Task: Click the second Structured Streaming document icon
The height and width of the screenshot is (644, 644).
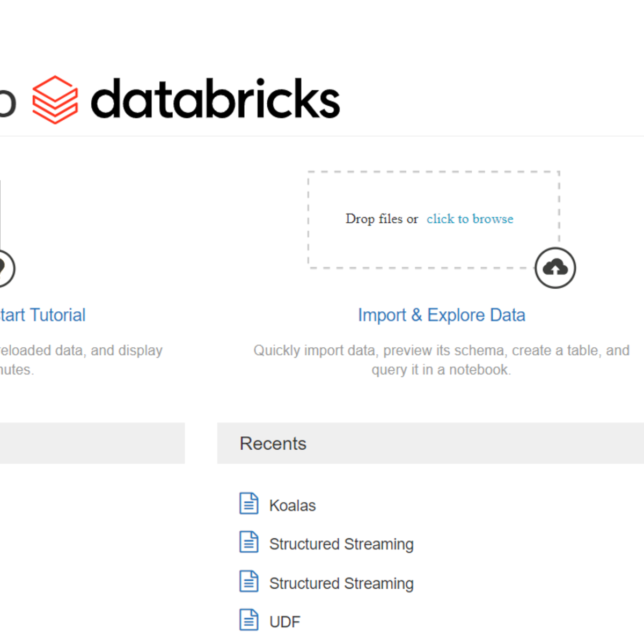Action: click(x=248, y=582)
